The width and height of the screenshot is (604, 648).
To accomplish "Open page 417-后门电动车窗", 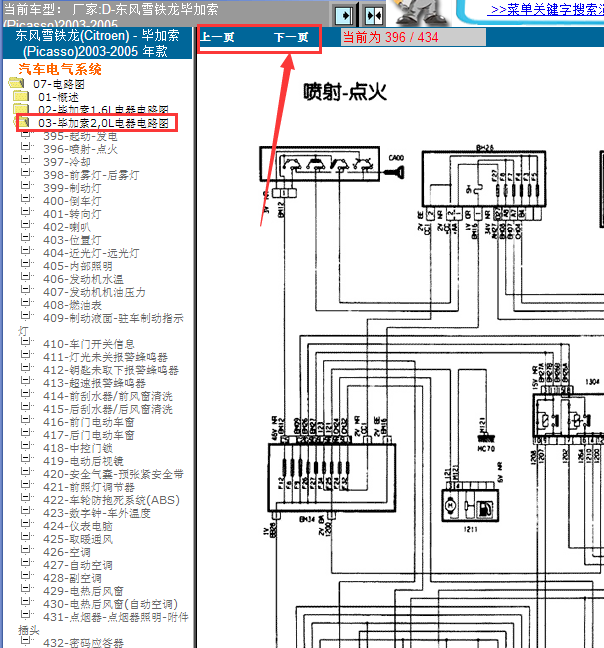I will coord(88,435).
